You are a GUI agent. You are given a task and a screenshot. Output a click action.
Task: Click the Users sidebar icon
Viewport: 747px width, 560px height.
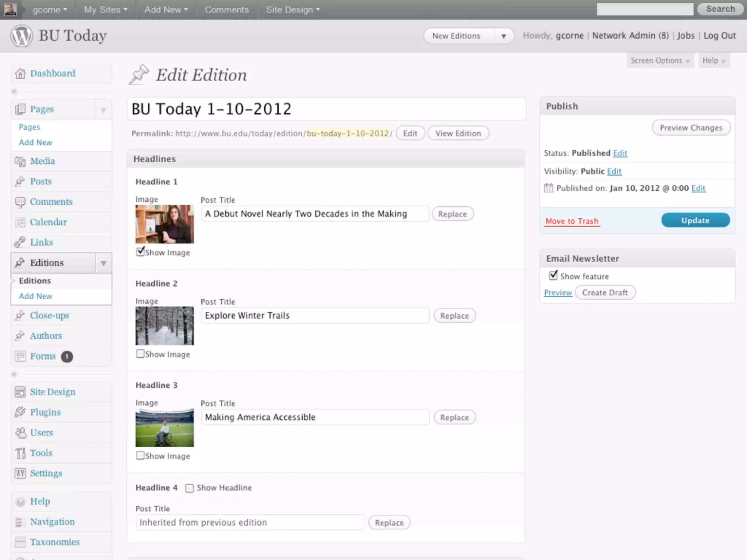[20, 433]
